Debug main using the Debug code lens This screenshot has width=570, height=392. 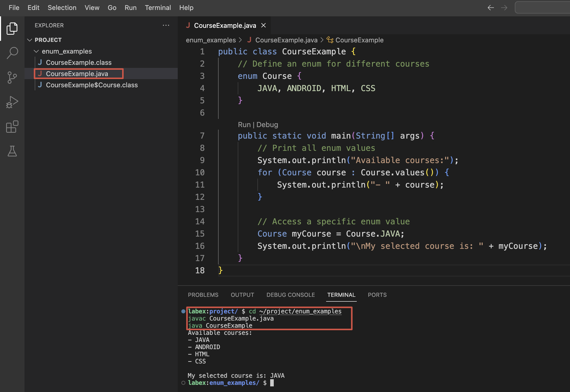point(267,125)
